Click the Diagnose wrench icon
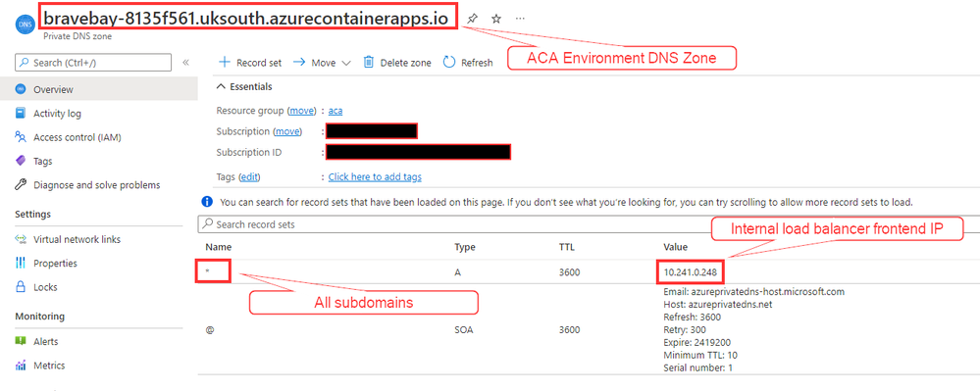This screenshot has width=980, height=391. point(21,185)
